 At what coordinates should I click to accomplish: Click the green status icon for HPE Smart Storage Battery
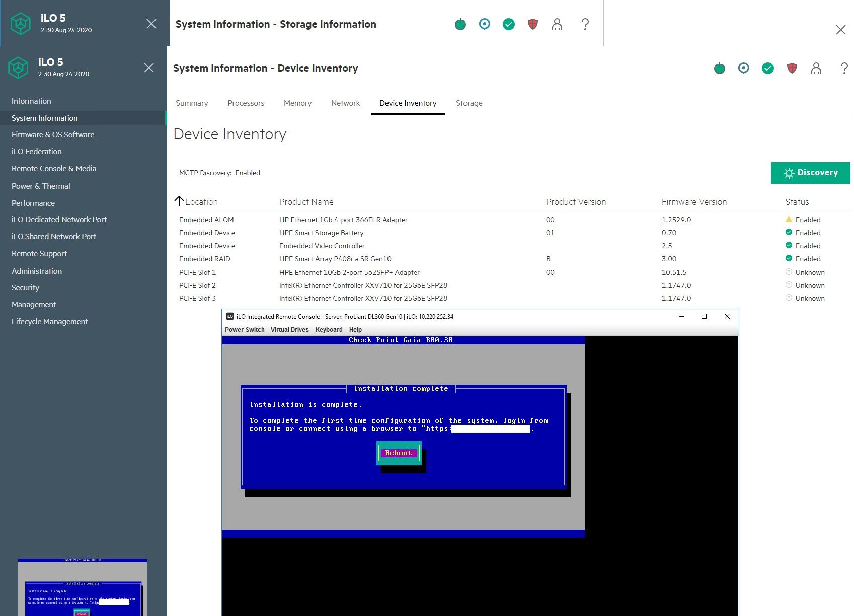click(789, 232)
